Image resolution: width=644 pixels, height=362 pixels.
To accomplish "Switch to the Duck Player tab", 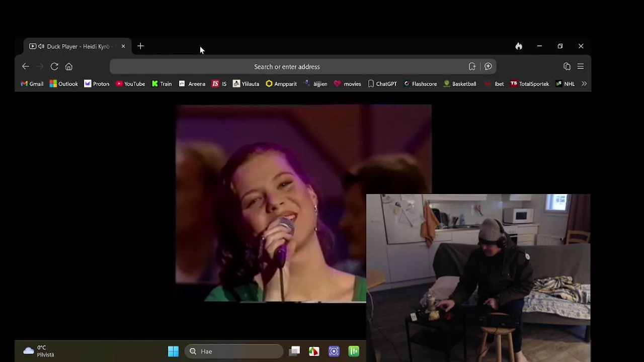I will pos(77,46).
